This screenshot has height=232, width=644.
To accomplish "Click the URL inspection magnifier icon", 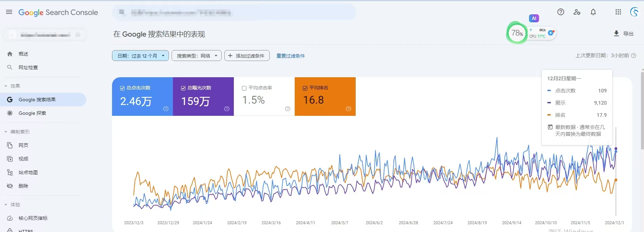I will pyautogui.click(x=10, y=67).
